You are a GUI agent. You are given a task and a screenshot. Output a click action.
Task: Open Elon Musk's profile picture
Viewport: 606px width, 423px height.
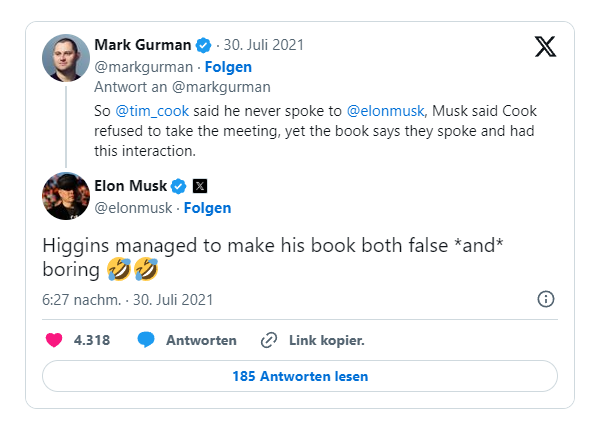[x=66, y=196]
